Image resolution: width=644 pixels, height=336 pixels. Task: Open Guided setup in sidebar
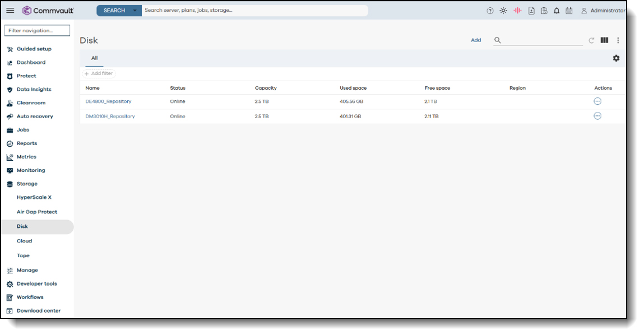[x=34, y=49]
